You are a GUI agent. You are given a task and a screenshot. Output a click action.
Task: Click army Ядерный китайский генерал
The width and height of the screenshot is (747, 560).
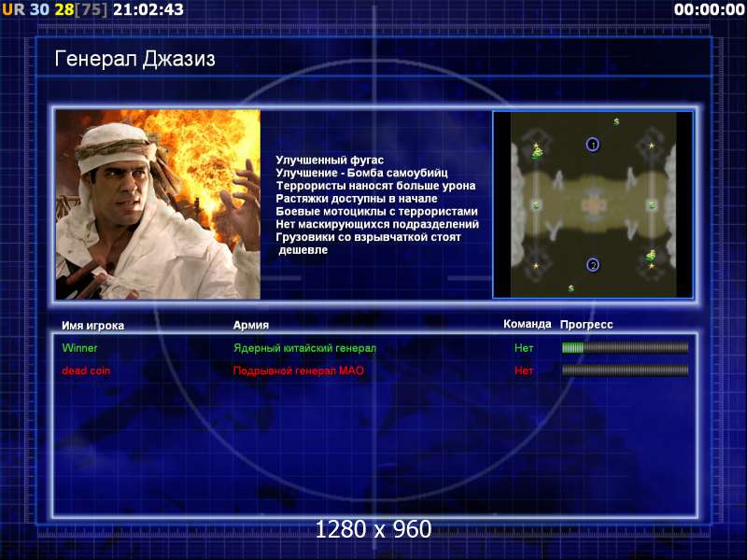pos(305,348)
